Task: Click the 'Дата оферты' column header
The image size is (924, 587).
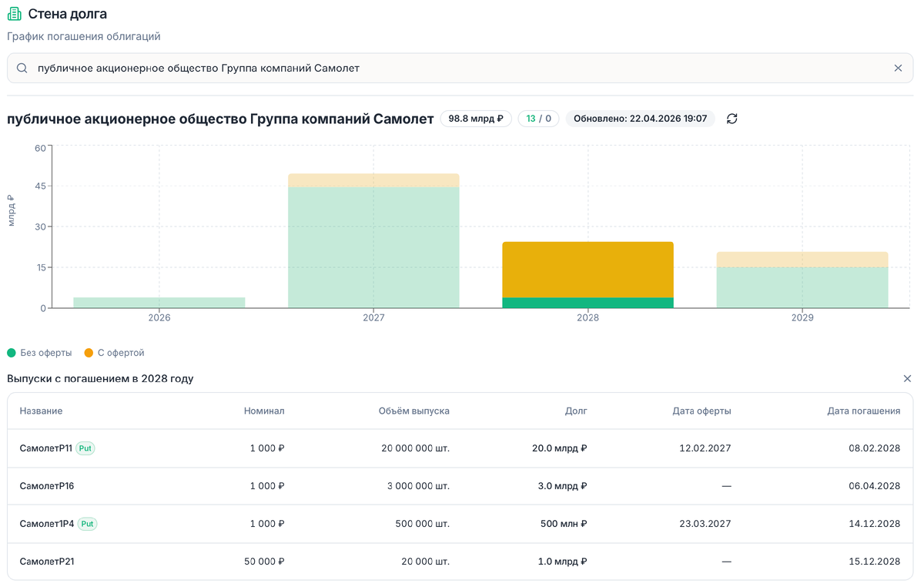Action: click(x=701, y=411)
